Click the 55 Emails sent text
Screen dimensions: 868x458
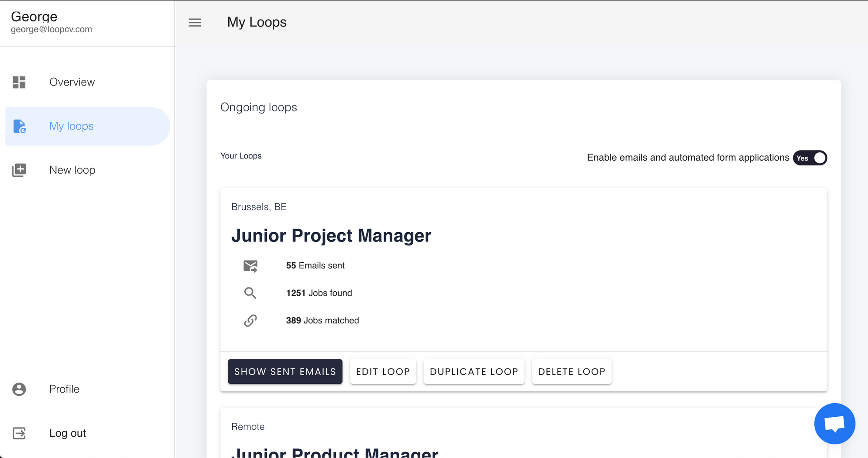click(x=315, y=266)
